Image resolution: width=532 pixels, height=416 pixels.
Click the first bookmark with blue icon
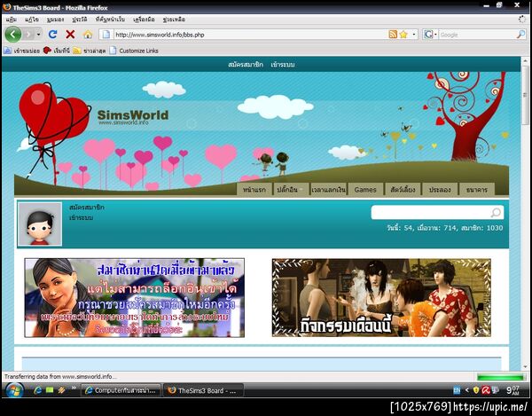[21, 51]
